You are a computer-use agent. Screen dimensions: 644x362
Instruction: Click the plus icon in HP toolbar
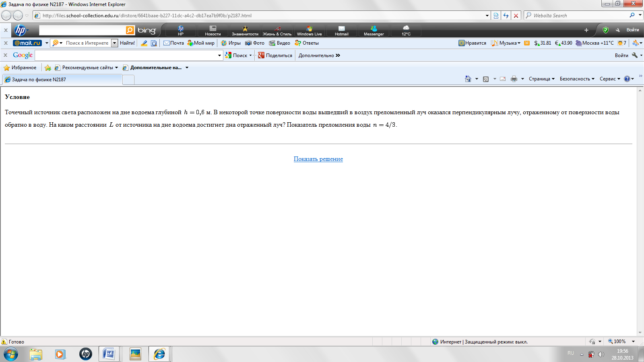point(586,30)
